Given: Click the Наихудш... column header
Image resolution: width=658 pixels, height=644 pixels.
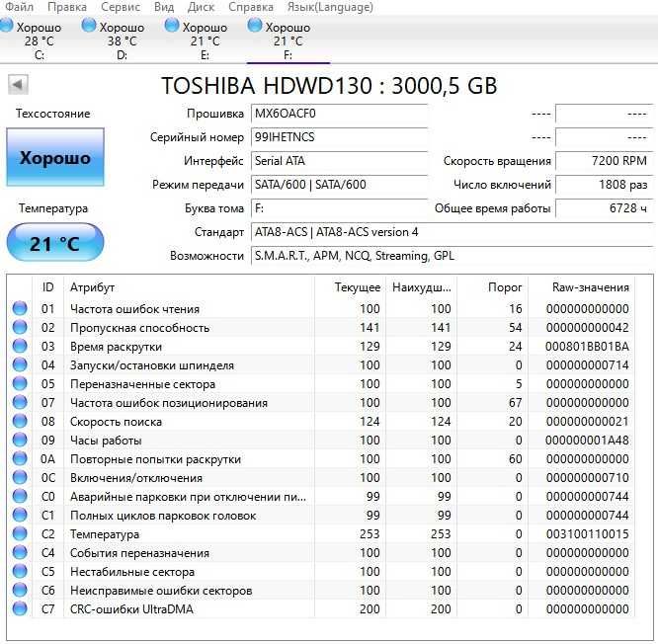Looking at the screenshot, I should point(421,287).
